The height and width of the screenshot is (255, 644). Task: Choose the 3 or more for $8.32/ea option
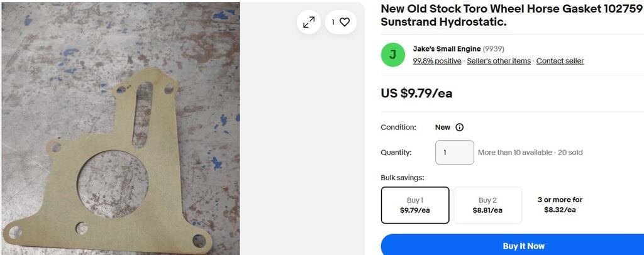(x=560, y=205)
